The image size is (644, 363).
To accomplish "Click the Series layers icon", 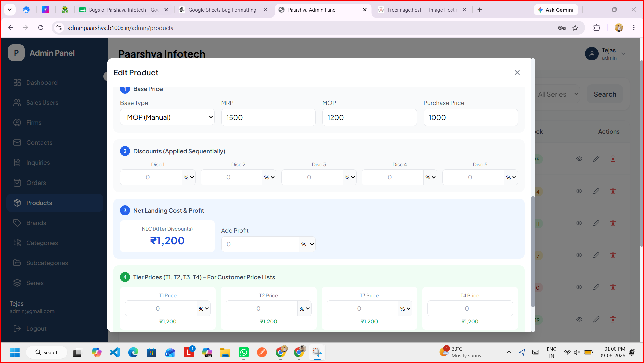I will coord(17,283).
